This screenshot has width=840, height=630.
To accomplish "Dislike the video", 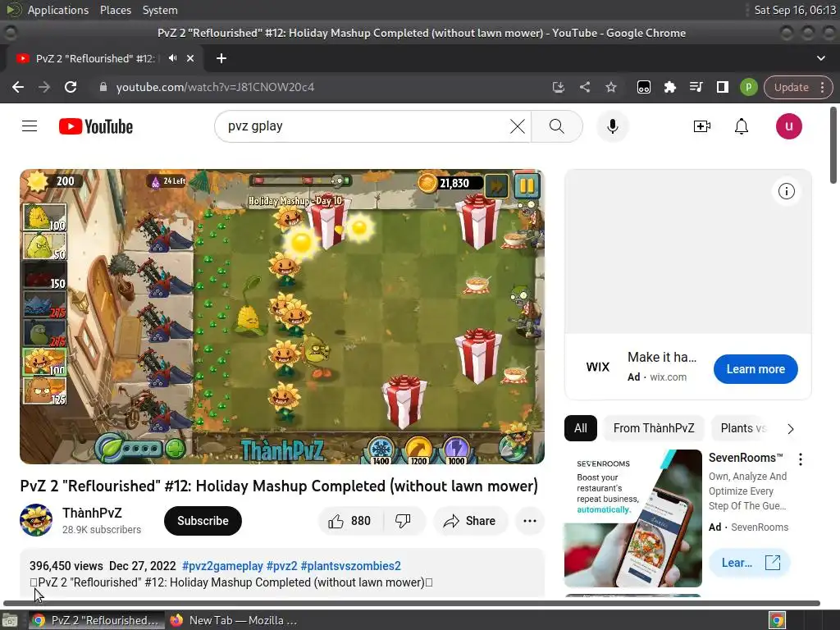I will [x=403, y=521].
